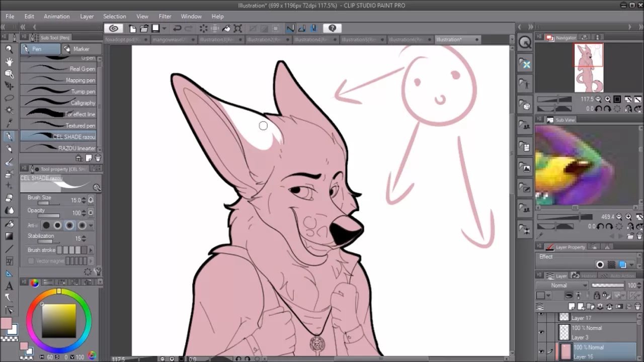Screen dimensions: 644x362
Task: Select the Zoom magnifier tool
Action: pyautogui.click(x=9, y=49)
